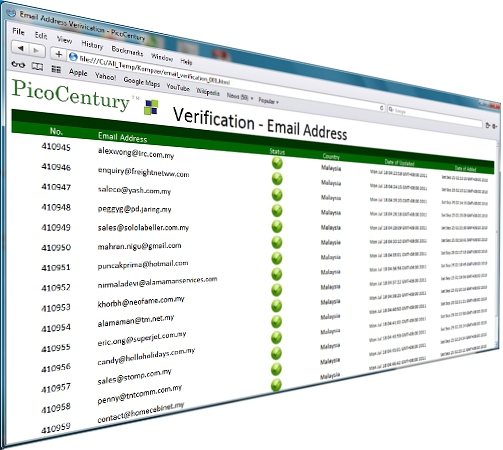Open the File menu
503x450 pixels.
click(18, 32)
